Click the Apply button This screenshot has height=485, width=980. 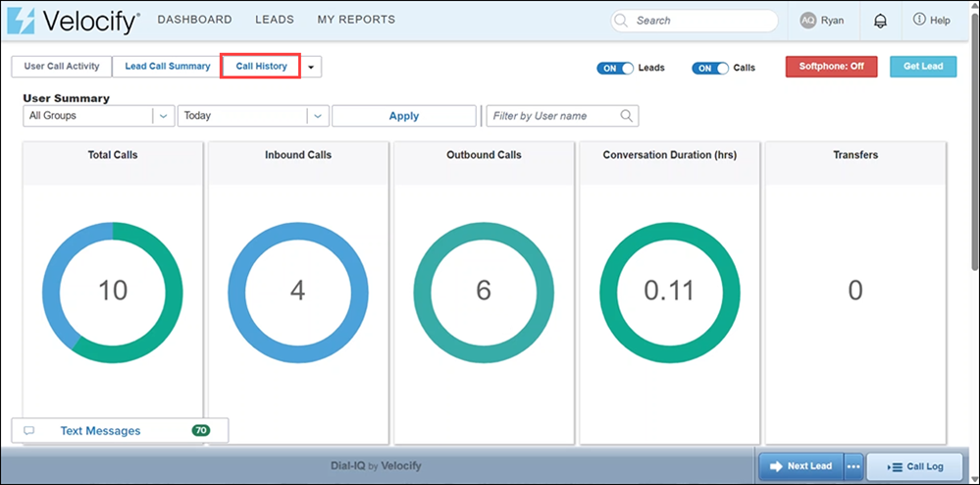[404, 116]
